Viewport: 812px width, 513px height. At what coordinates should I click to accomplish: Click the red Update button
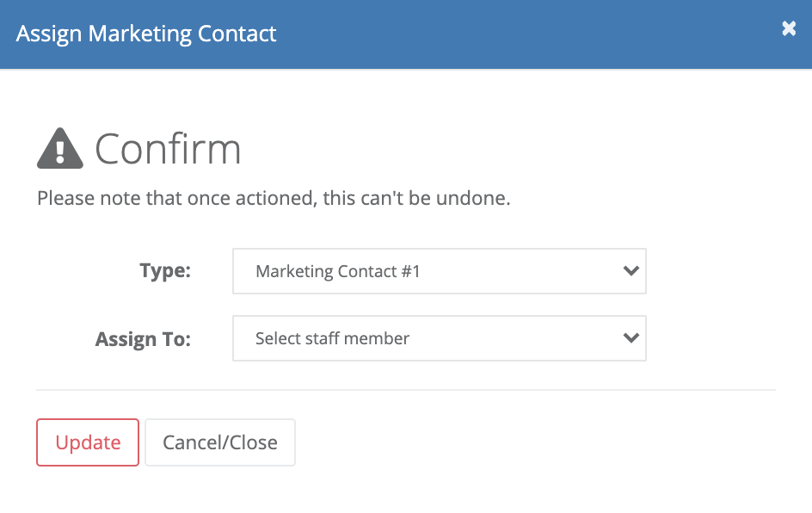coord(88,442)
